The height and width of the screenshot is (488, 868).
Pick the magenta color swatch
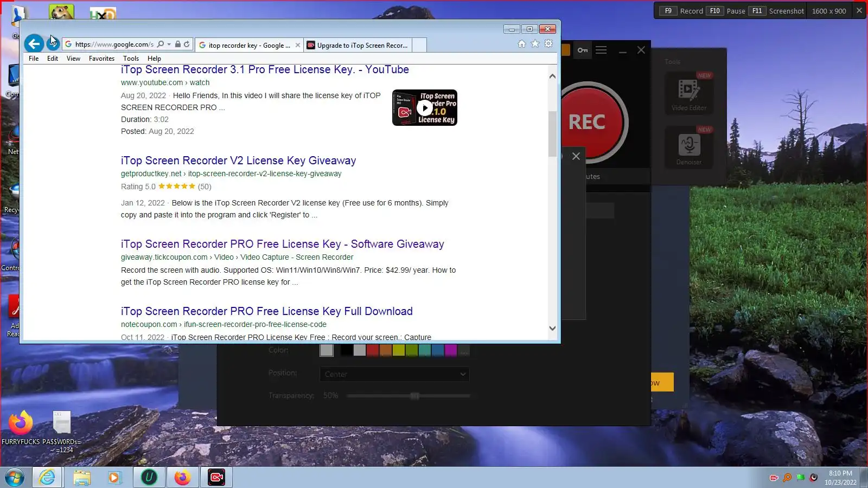click(451, 350)
